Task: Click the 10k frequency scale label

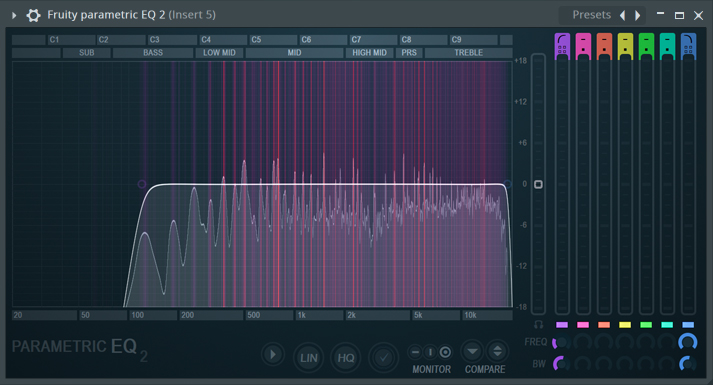Action: [470, 315]
